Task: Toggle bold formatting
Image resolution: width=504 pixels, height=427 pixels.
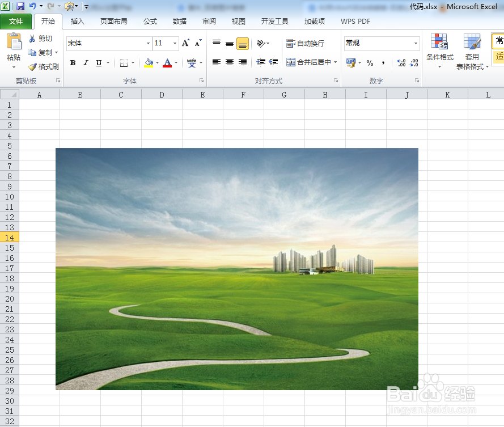Action: 73,63
